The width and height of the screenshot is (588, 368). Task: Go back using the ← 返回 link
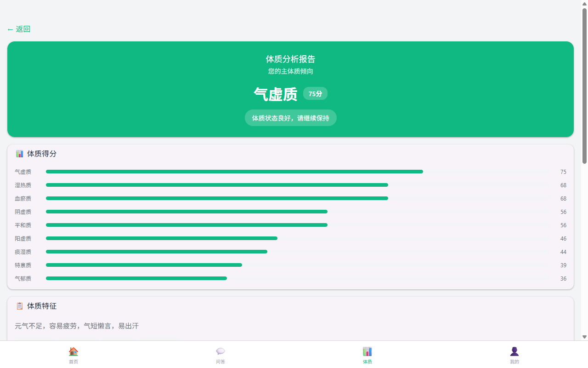[x=19, y=29]
